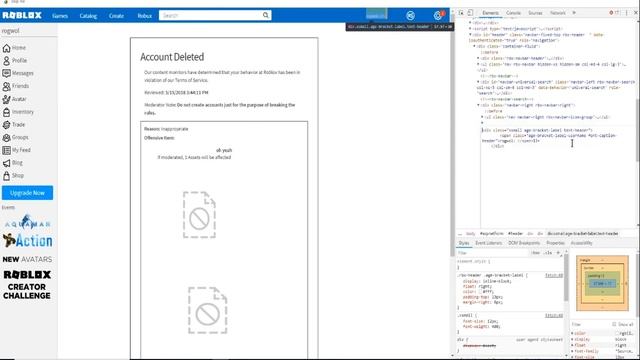Switch to the Styles pane tab
This screenshot has height=360, width=640.
point(464,243)
